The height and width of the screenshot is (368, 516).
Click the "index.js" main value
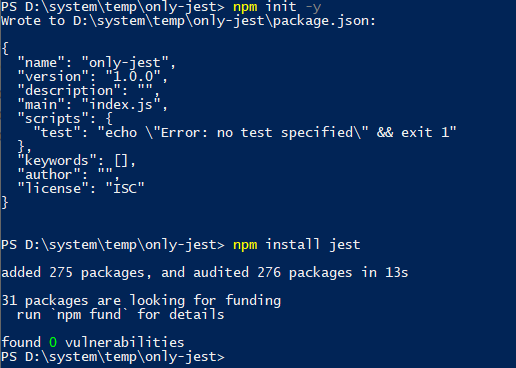coord(121,105)
